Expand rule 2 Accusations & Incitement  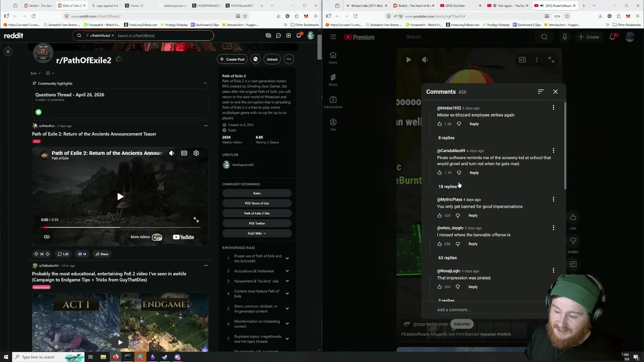(x=287, y=271)
